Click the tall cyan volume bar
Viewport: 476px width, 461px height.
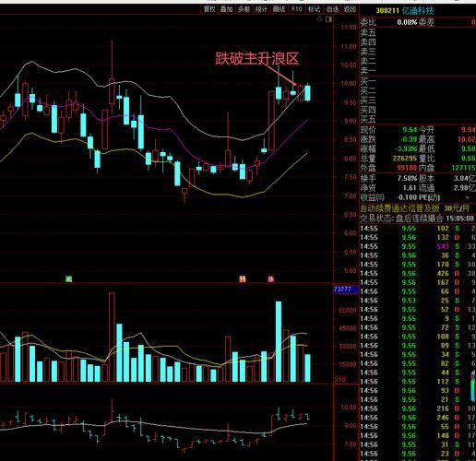pos(279,342)
